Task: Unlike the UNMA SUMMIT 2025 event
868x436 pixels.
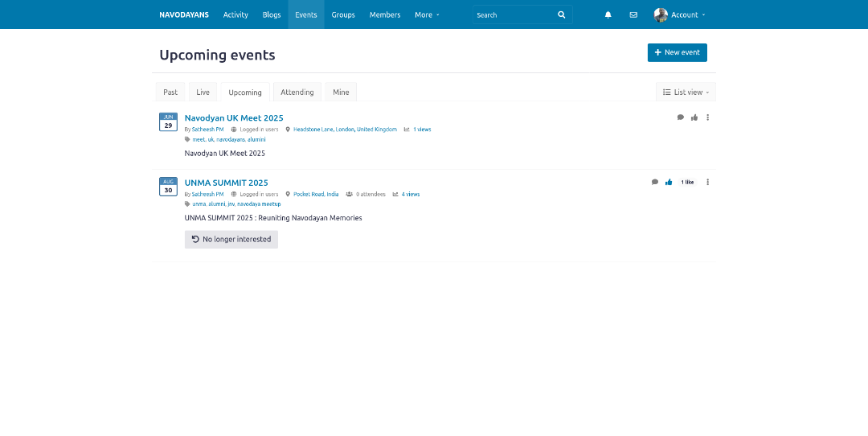Action: [x=669, y=182]
